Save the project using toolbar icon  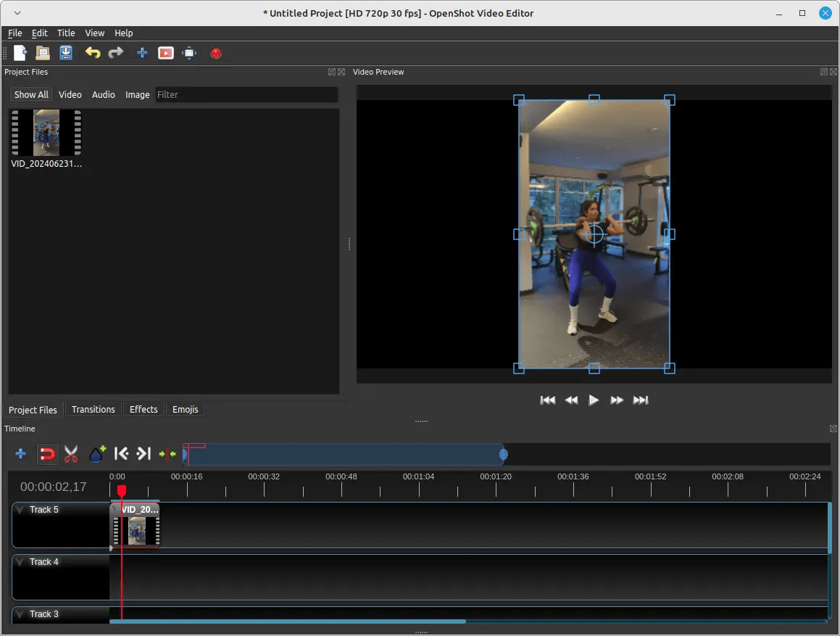point(66,52)
